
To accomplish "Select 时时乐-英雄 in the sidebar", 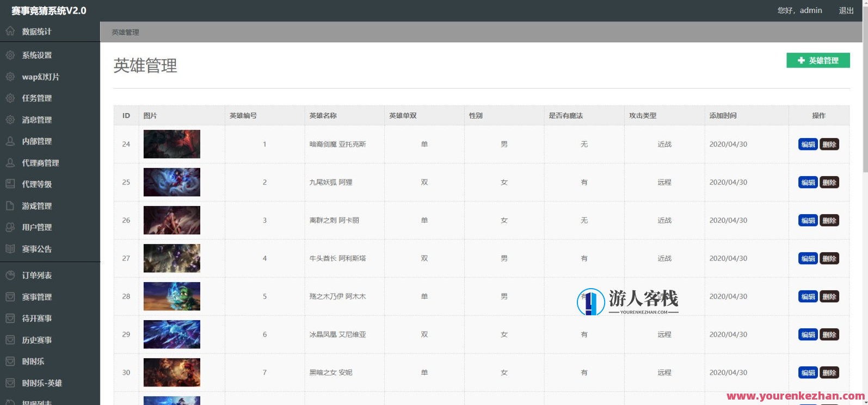I will (x=42, y=383).
